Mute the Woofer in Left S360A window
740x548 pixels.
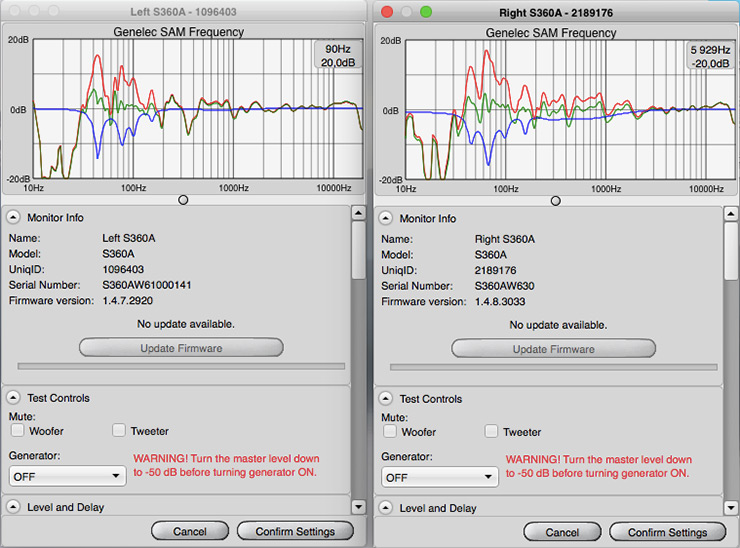click(x=18, y=430)
